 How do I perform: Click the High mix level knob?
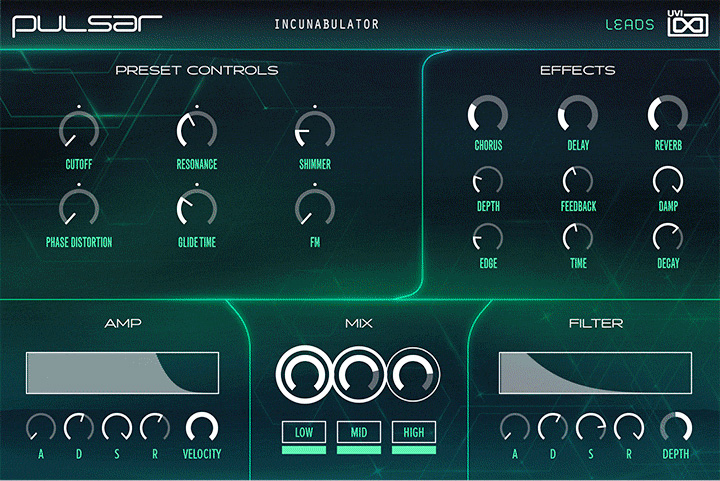point(413,375)
